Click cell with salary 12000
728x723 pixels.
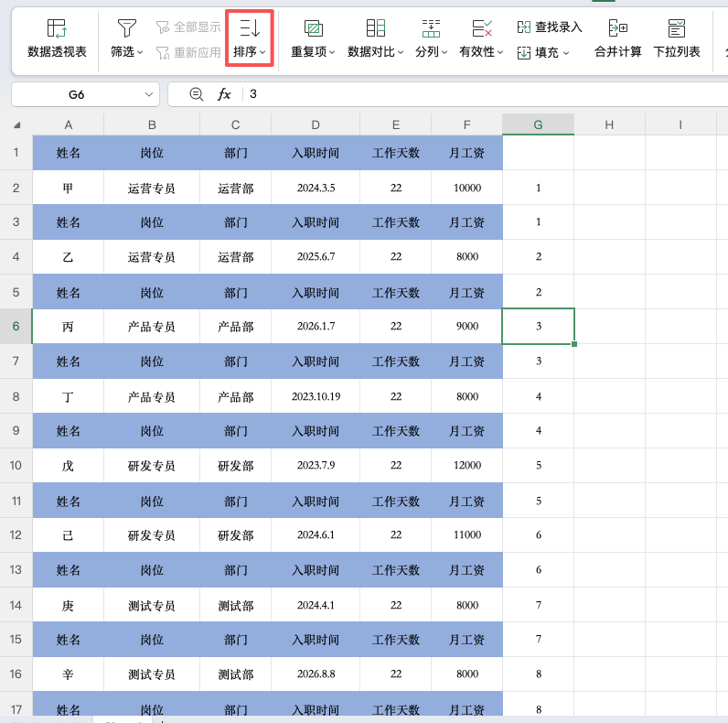point(467,465)
